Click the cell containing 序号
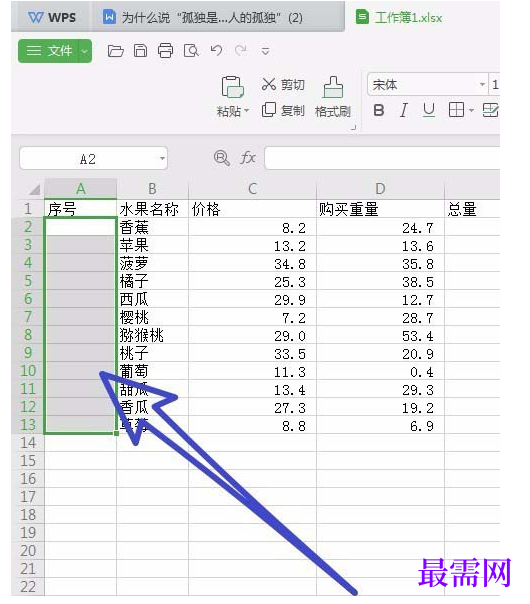Viewport: 530px width, 604px height. (81, 209)
